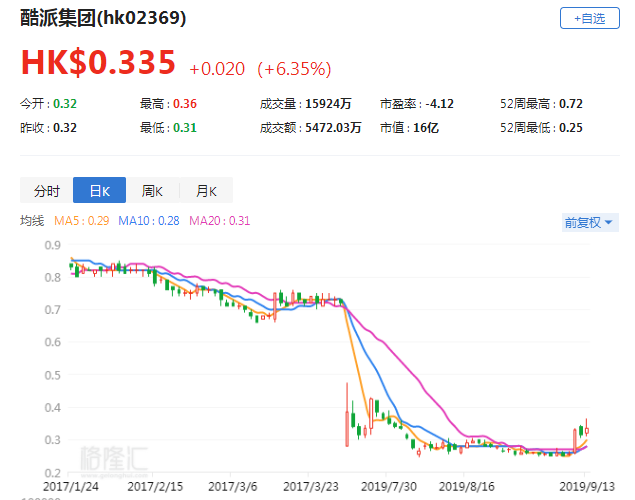Open the 月K monthly chart tab

point(206,190)
